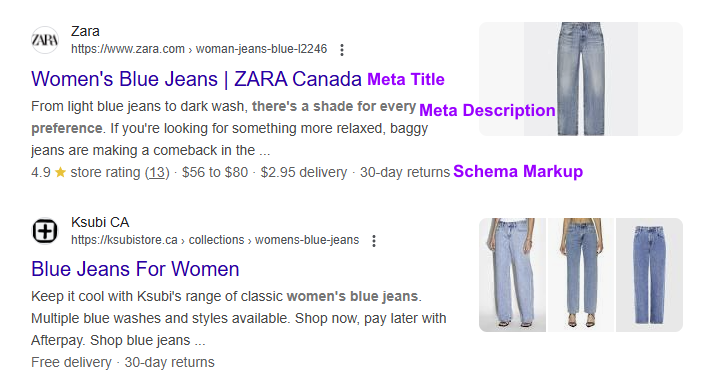Image resolution: width=702 pixels, height=386 pixels.
Task: Click the purple Schema Markup annotation
Action: (x=518, y=172)
